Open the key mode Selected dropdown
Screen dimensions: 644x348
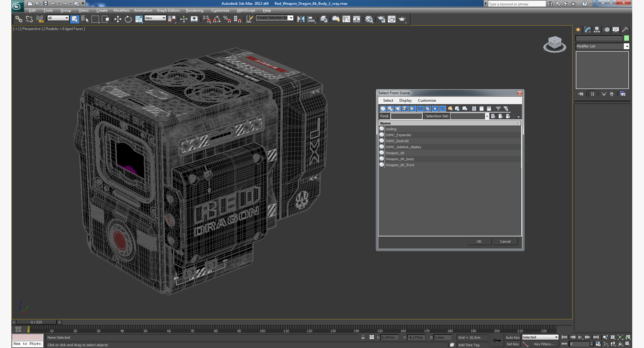(x=540, y=337)
